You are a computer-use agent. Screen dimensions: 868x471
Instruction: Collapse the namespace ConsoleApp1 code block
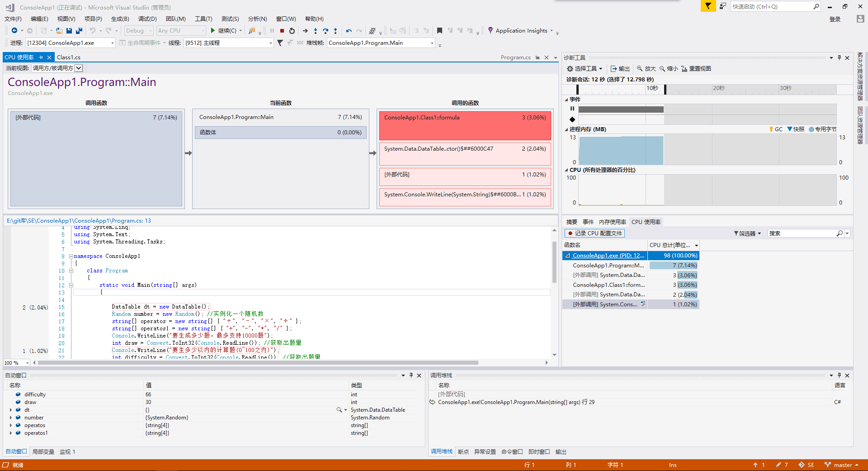click(x=71, y=256)
